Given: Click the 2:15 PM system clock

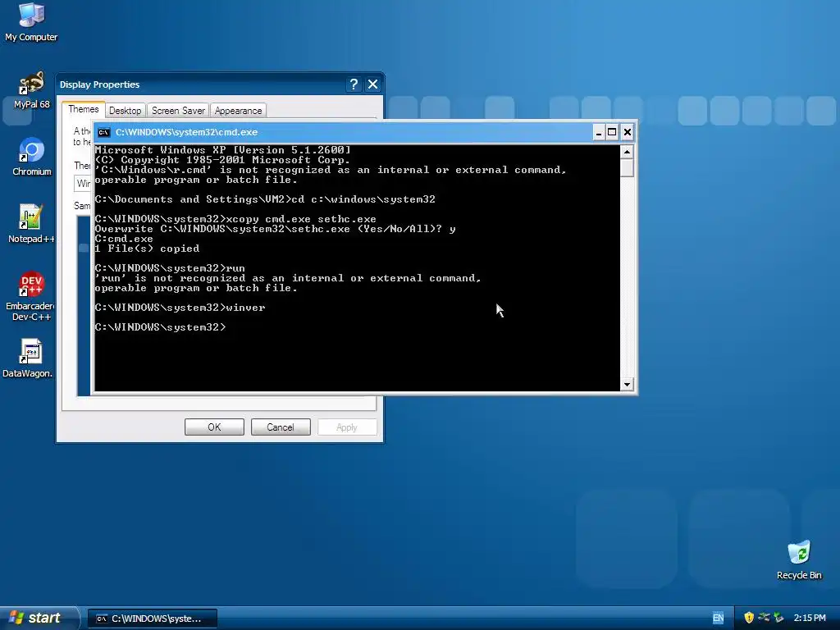Looking at the screenshot, I should tap(810, 619).
